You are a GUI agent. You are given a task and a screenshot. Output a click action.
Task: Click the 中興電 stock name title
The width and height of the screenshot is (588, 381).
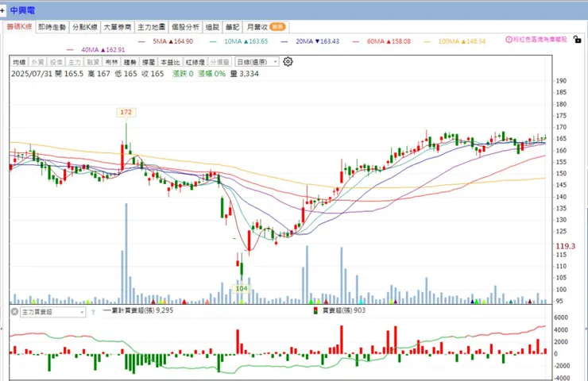pos(22,10)
